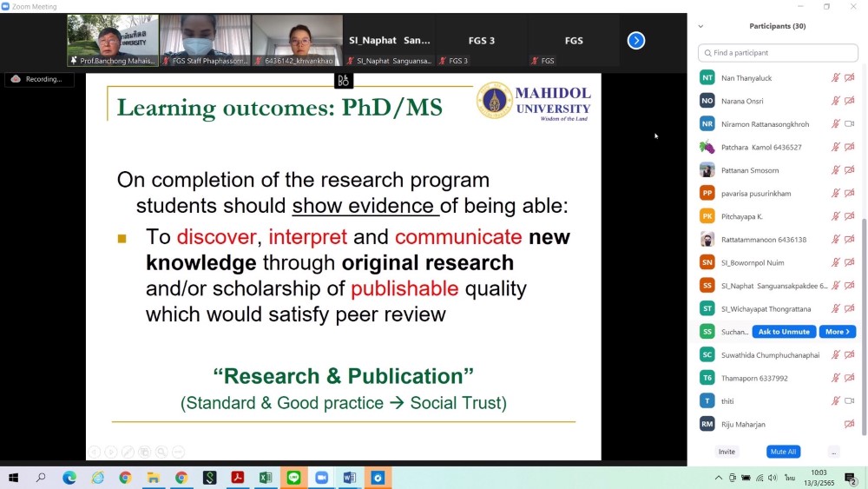This screenshot has width=868, height=489.
Task: Click the Invite button
Action: (727, 452)
